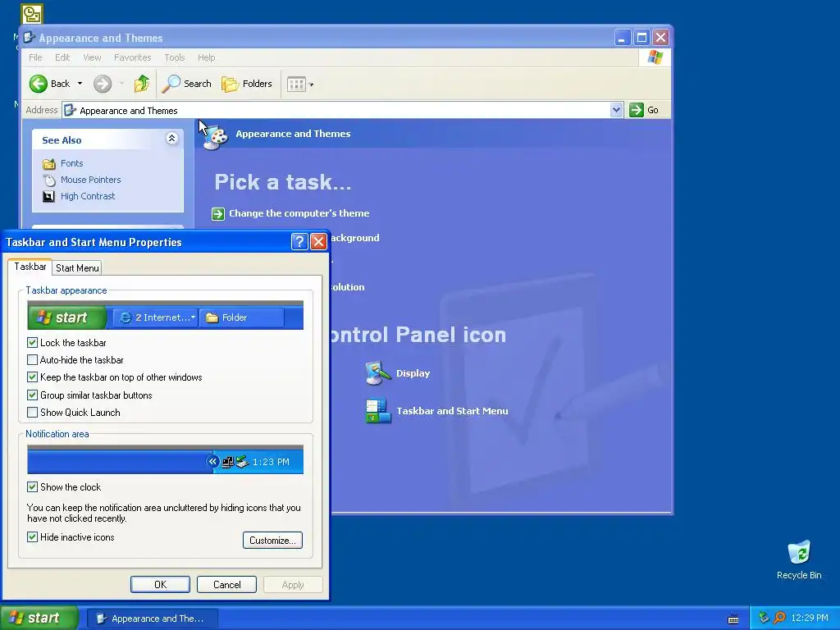Click the address bar Go arrow

pos(636,110)
